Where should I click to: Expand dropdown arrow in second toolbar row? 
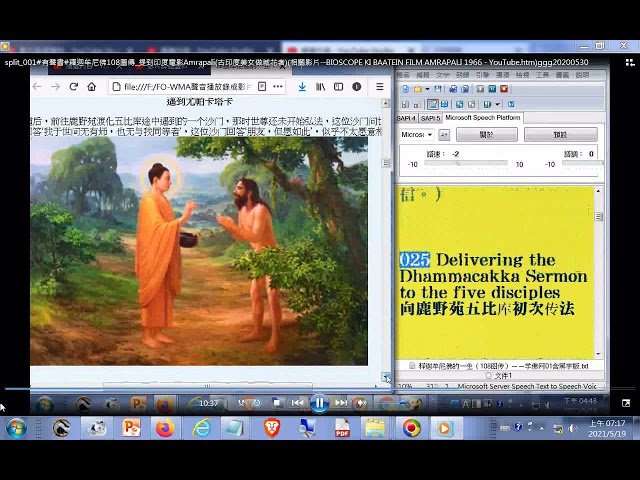click(498, 104)
